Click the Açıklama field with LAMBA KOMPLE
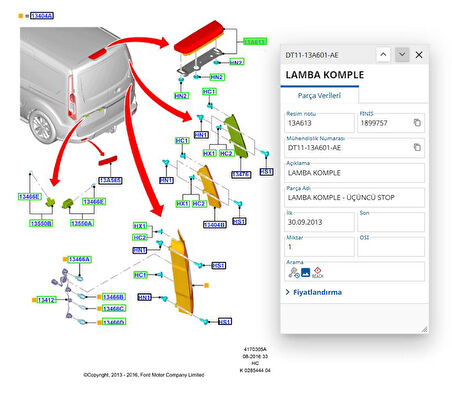The width and height of the screenshot is (452, 395). 355,173
